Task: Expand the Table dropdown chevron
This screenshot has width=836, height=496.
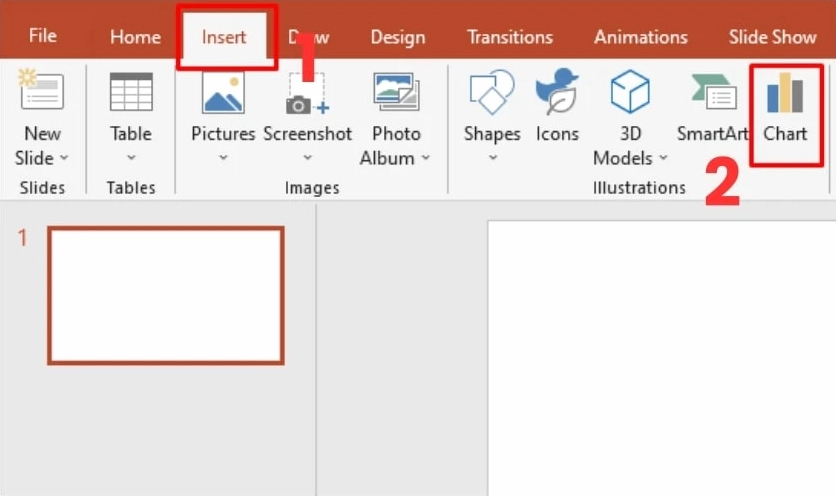Action: [131, 158]
